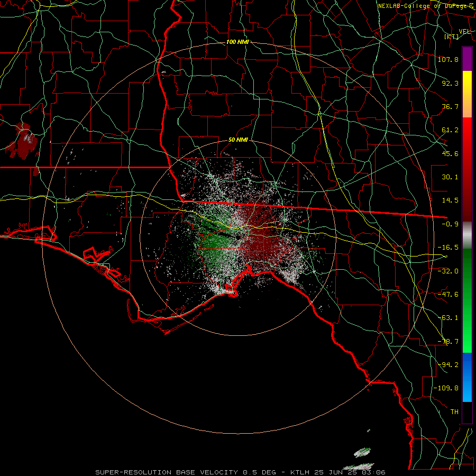Click SUPER-RESOLUTION BASE VELOCITY caption text
Screen dimensions: 476x476
click(167, 472)
